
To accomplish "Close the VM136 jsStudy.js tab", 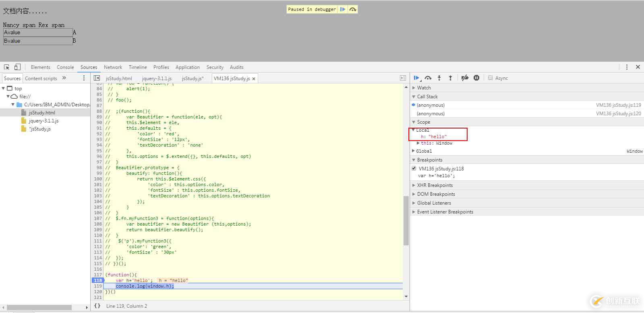I will tap(254, 79).
